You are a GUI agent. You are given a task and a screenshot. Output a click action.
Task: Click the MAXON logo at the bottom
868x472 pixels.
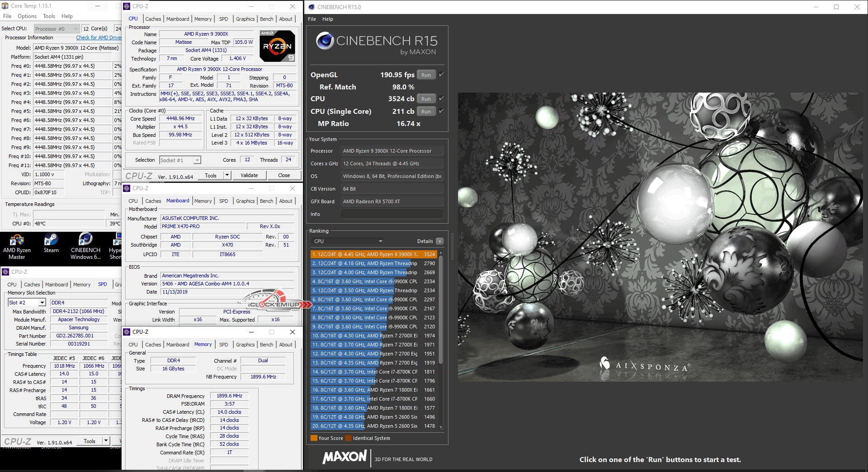click(x=344, y=457)
